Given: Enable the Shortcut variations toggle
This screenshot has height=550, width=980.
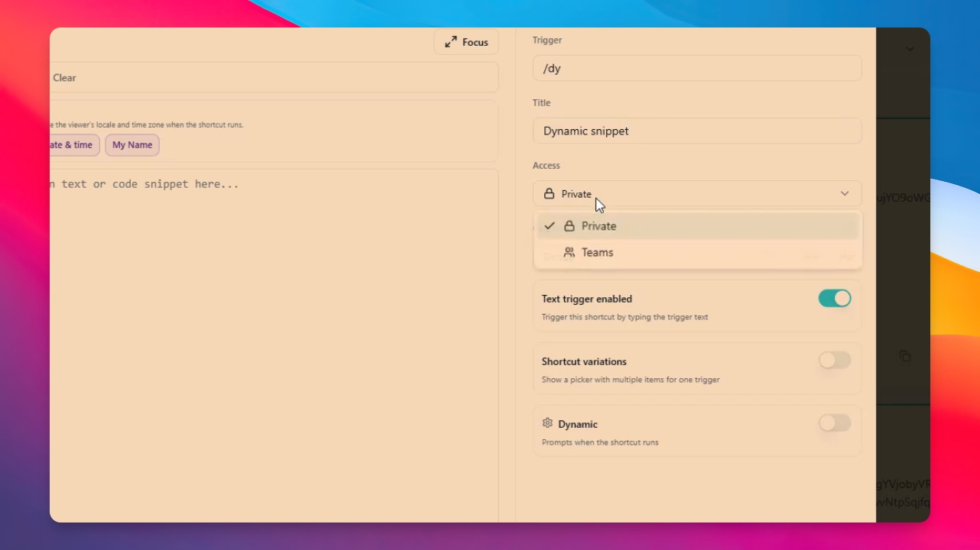Looking at the screenshot, I should tap(835, 361).
